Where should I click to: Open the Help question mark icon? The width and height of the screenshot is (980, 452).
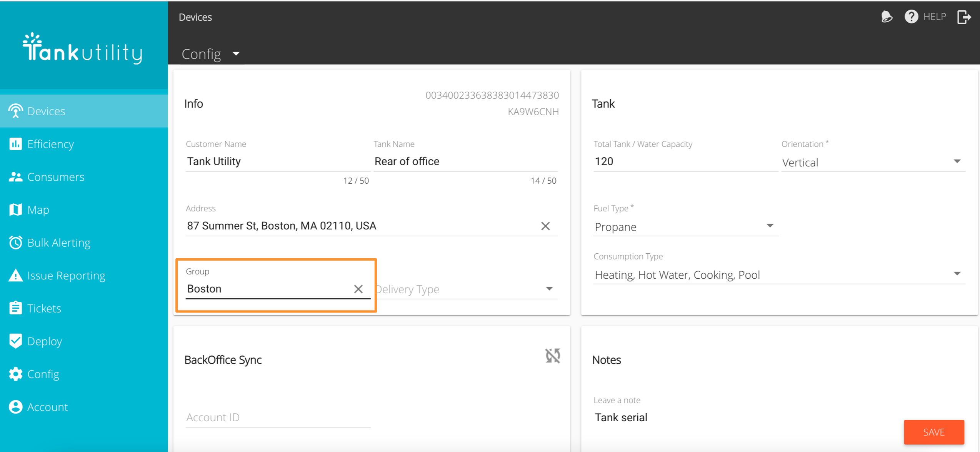[911, 17]
